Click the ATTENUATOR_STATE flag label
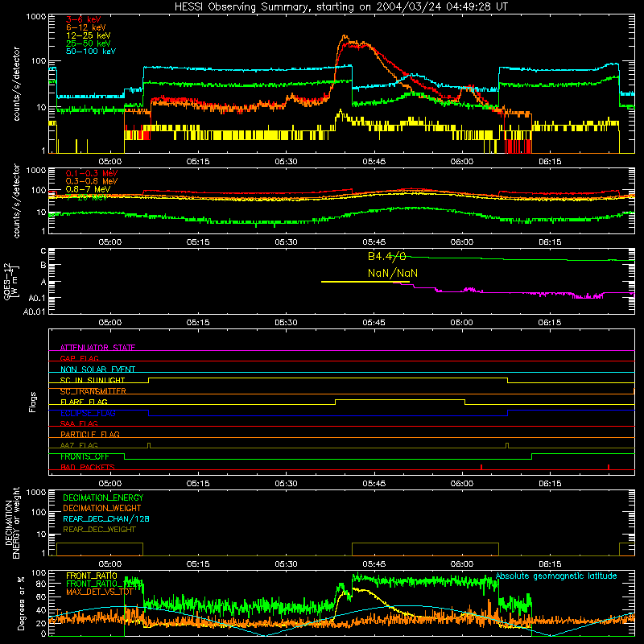The height and width of the screenshot is (644, 644). pyautogui.click(x=97, y=348)
